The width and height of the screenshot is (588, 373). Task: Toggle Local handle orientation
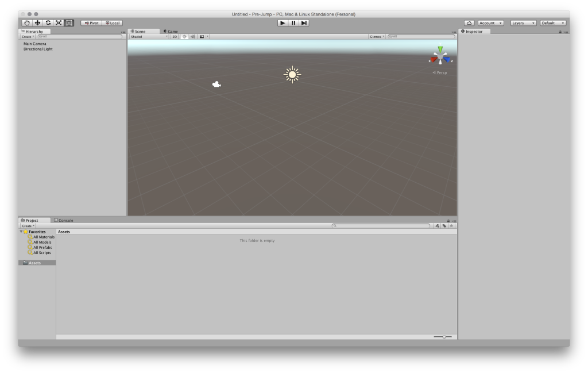coord(112,22)
